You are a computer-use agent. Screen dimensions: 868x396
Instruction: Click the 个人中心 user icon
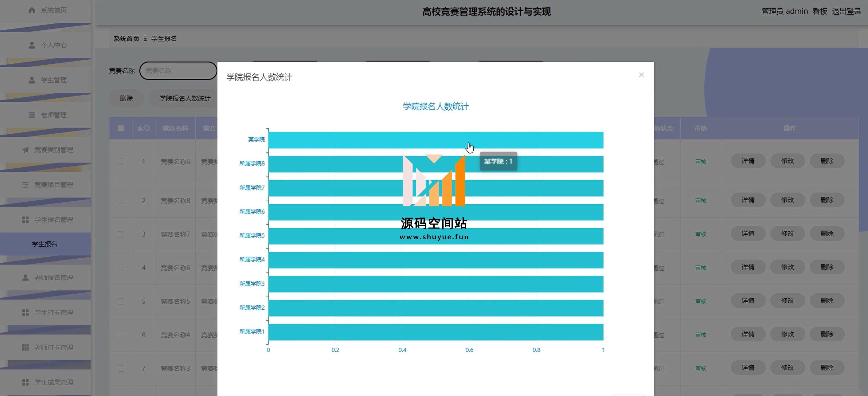[32, 45]
